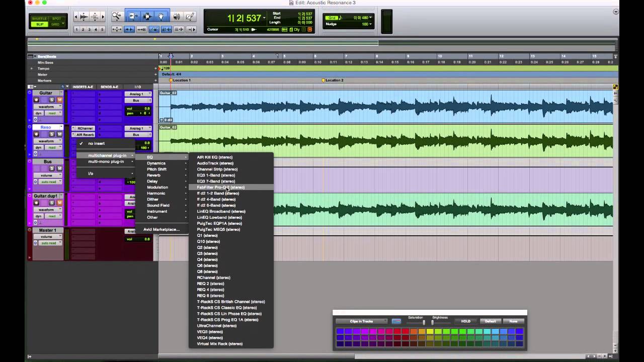Screen dimensions: 644x362
Task: Mute the Reso track
Action: [59, 134]
